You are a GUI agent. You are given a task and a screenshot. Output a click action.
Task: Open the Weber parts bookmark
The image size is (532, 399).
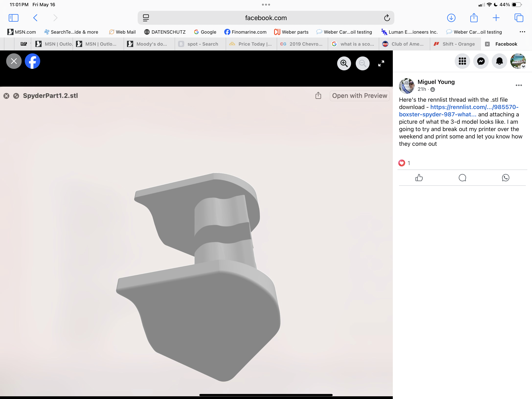coord(291,32)
